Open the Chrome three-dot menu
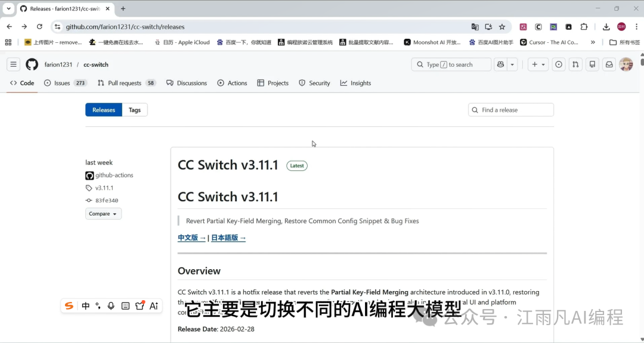The height and width of the screenshot is (343, 644). point(636,27)
